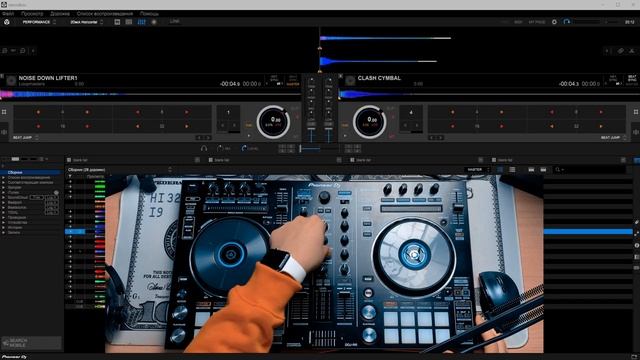The height and width of the screenshot is (360, 640).
Task: Toggle BEAT SYNC on deck 2
Action: [632, 78]
